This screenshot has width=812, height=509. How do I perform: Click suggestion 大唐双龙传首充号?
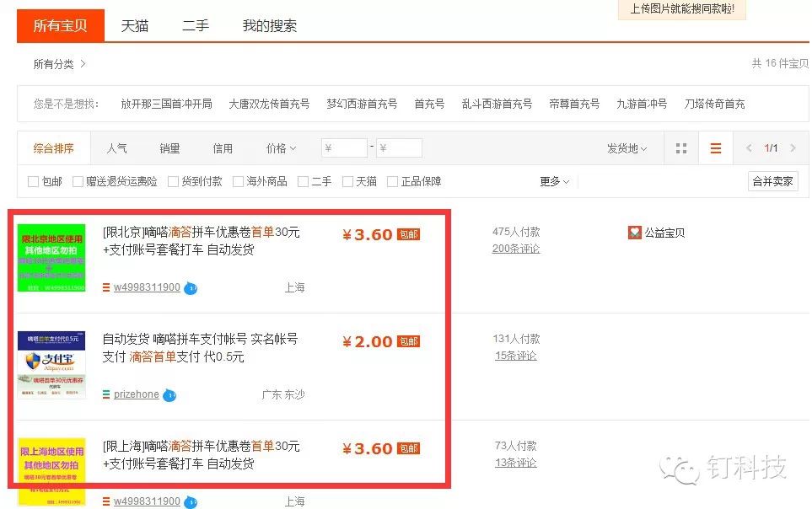269,104
